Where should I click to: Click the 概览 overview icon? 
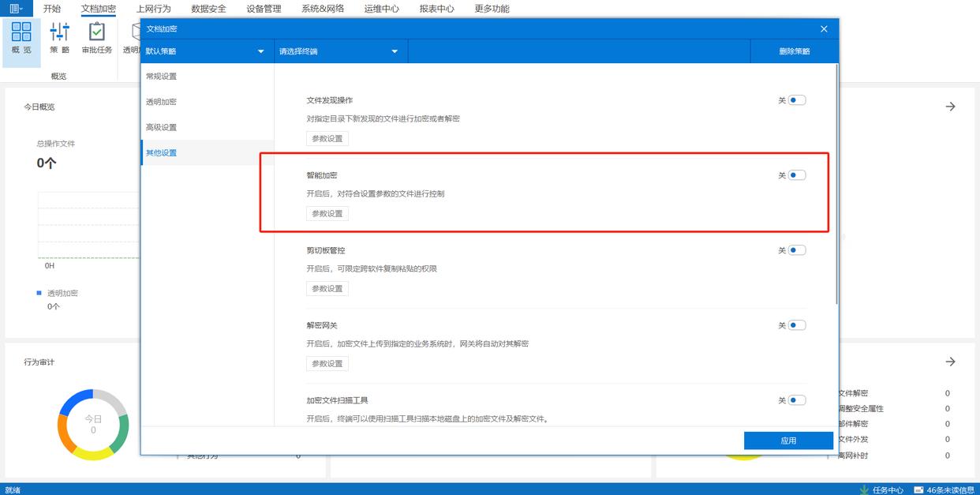click(x=21, y=38)
